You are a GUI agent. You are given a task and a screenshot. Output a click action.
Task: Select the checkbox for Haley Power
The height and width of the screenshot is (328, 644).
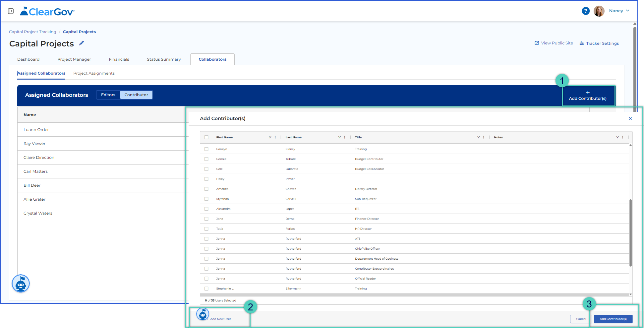[x=206, y=179]
